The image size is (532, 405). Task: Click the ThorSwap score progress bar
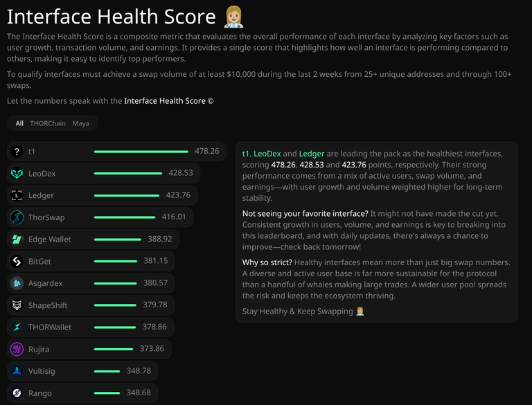tap(125, 217)
